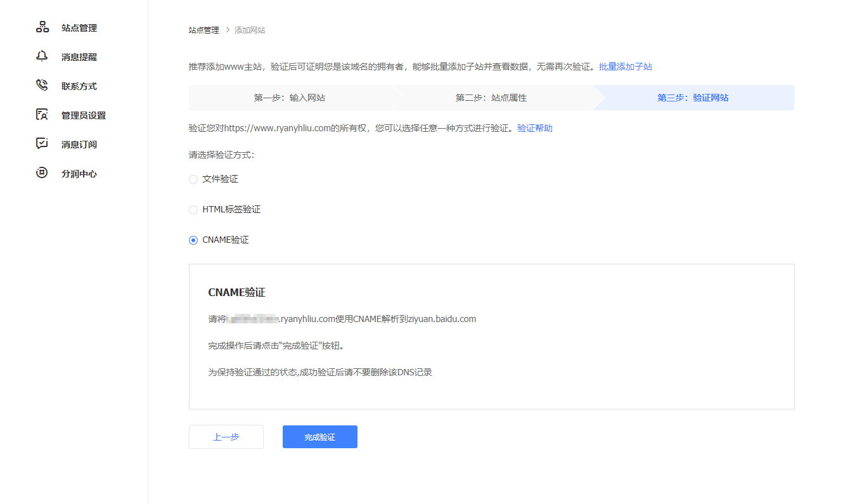Click the 上一步 back button
The width and height of the screenshot is (850, 504).
(226, 437)
